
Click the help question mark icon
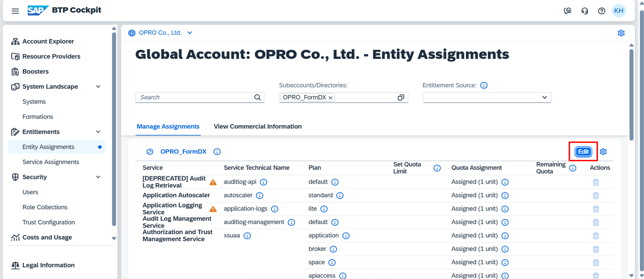point(602,11)
